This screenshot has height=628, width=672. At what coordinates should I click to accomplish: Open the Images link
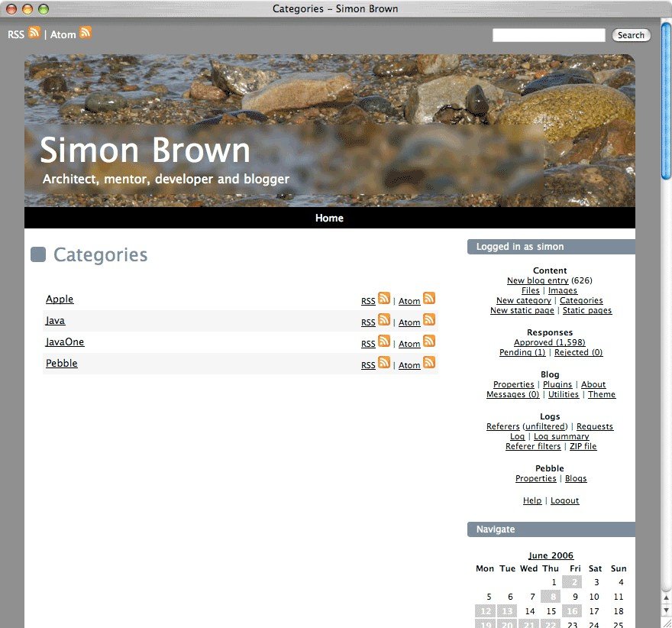coord(562,290)
